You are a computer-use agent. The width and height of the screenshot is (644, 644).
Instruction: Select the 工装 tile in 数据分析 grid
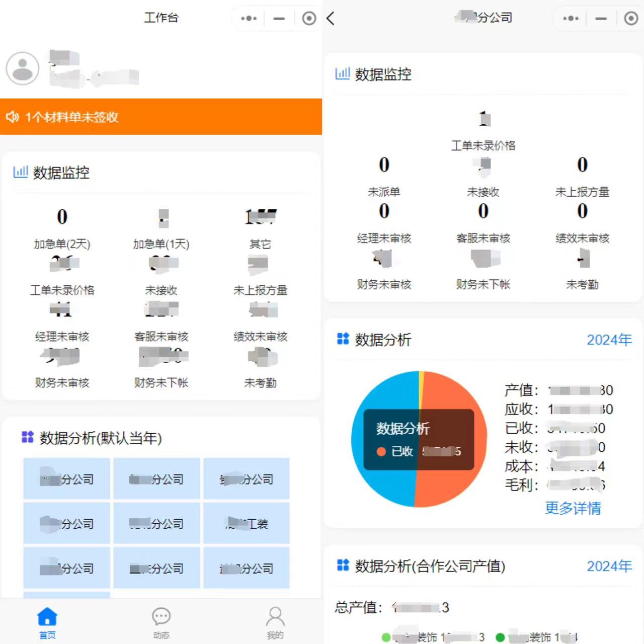tap(247, 524)
